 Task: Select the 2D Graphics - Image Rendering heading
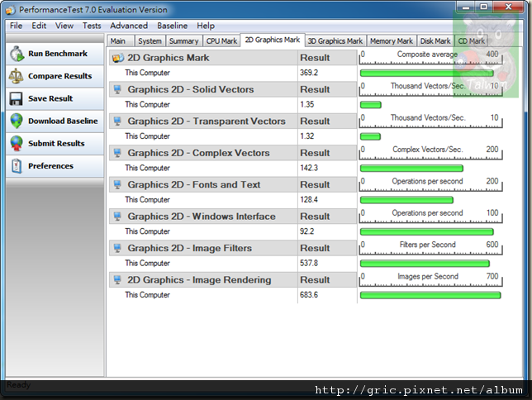199,280
